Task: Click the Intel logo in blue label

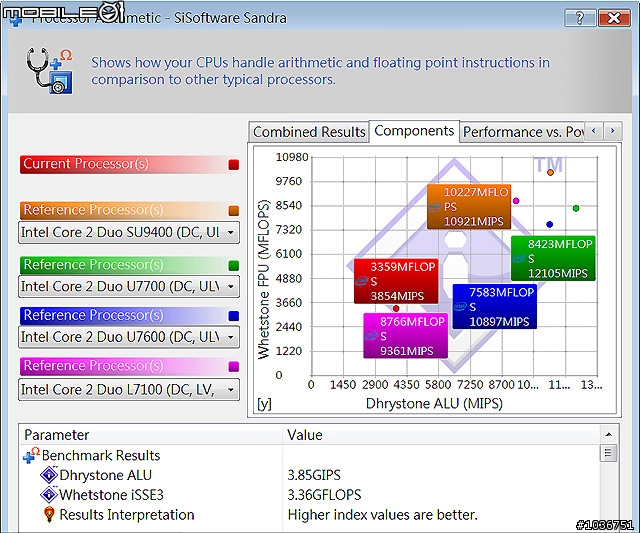Action: click(x=460, y=306)
